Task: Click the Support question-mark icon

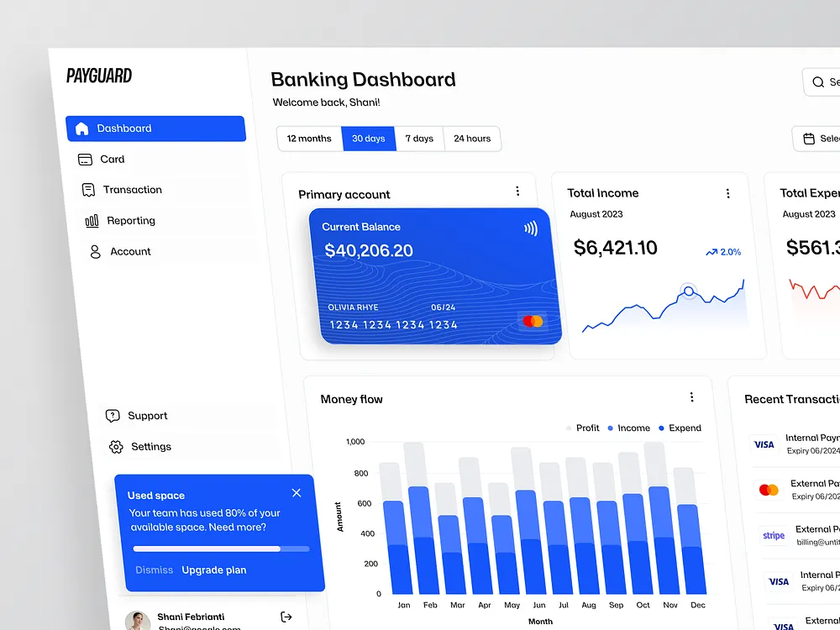Action: tap(113, 415)
